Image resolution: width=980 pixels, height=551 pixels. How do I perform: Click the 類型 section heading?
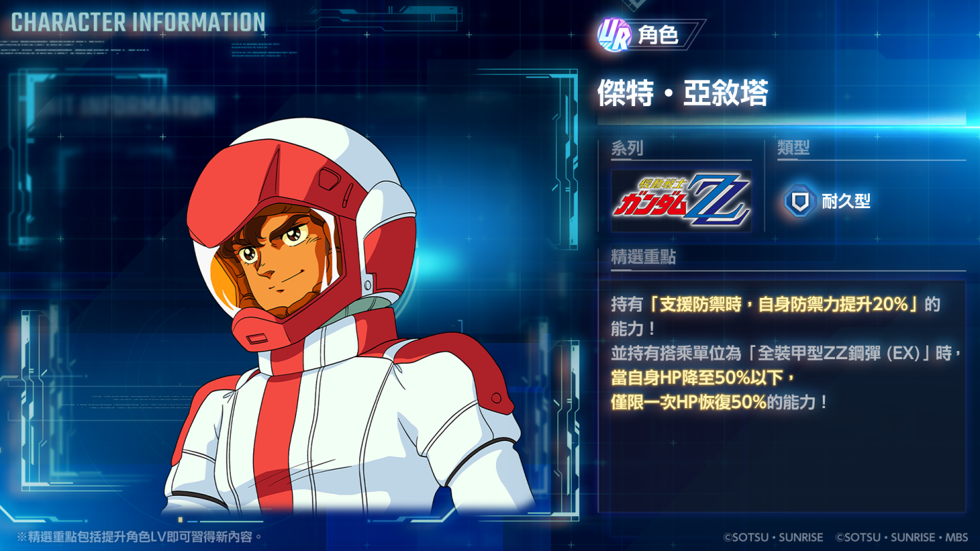794,148
